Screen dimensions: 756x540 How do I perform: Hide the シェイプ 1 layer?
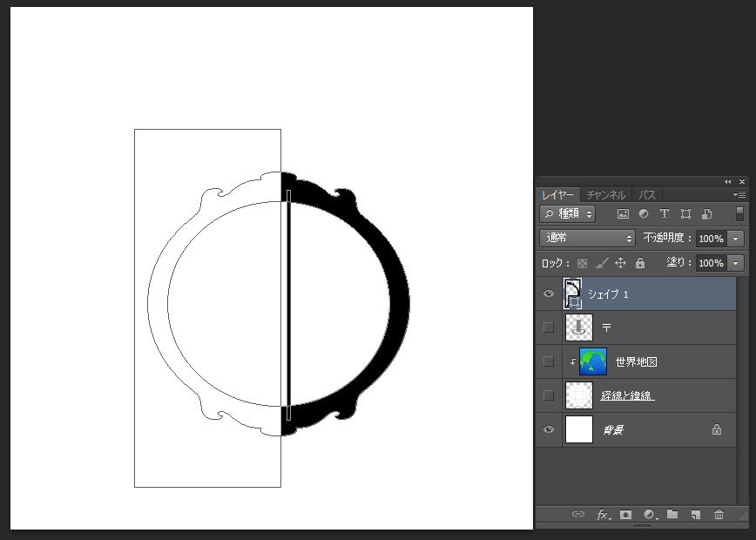[549, 294]
